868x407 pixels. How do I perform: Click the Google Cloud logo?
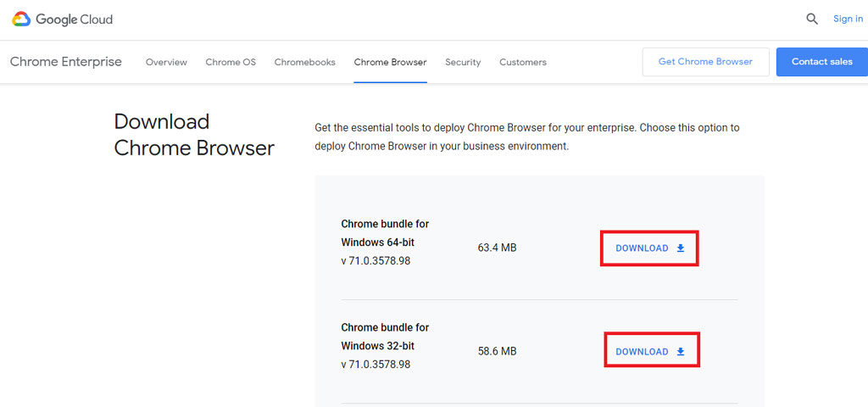[x=63, y=20]
